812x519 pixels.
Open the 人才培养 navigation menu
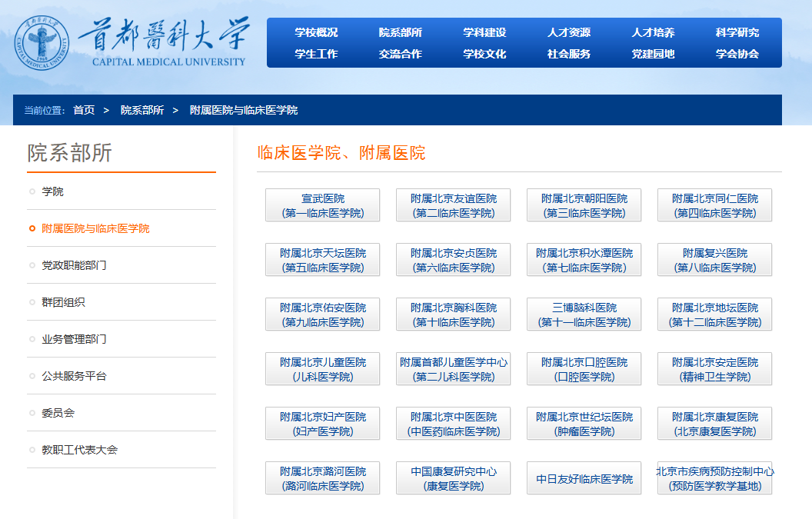652,32
